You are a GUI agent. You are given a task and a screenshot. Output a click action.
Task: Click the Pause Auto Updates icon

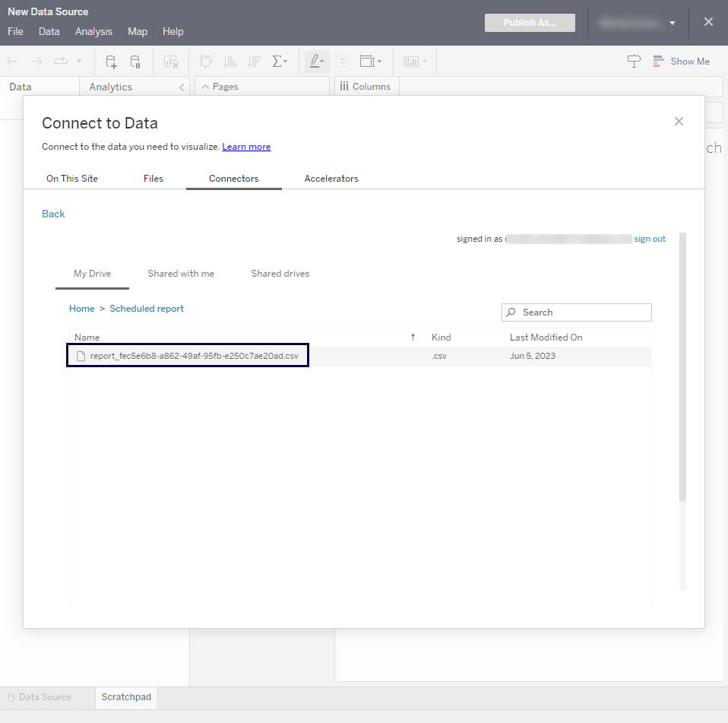[135, 62]
